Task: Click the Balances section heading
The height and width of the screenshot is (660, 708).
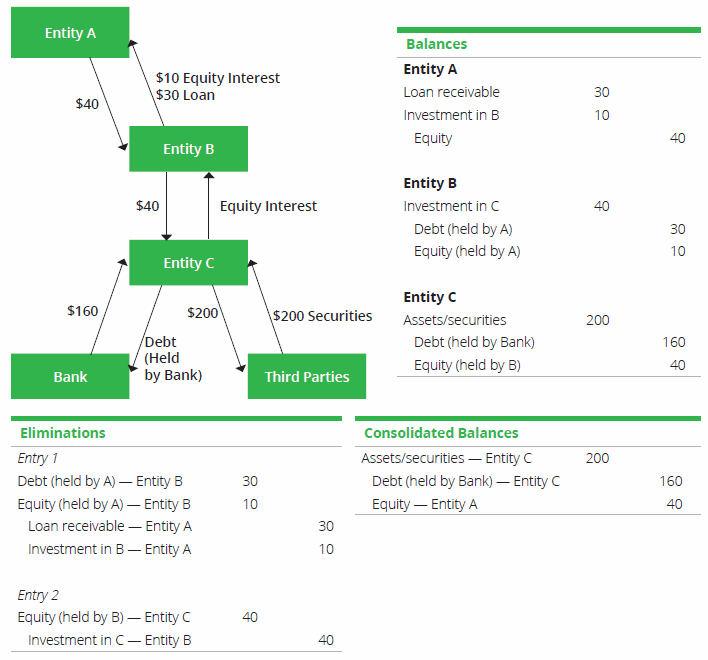Action: [x=436, y=44]
